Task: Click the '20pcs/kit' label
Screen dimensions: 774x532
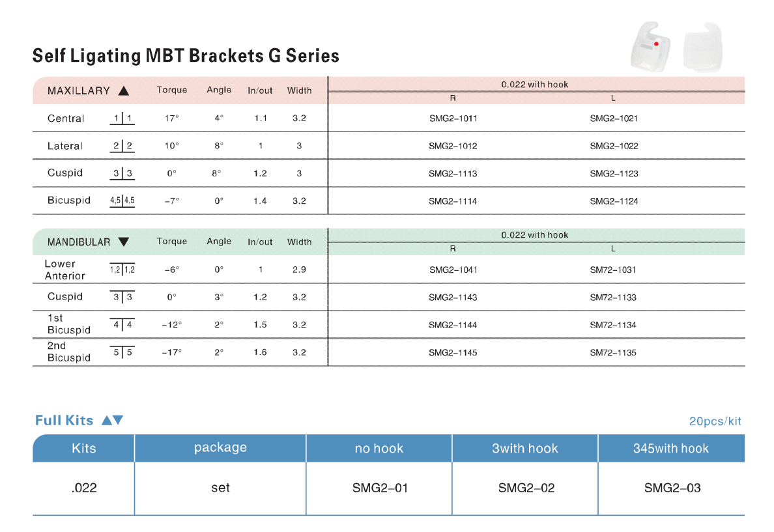Action: pos(715,421)
